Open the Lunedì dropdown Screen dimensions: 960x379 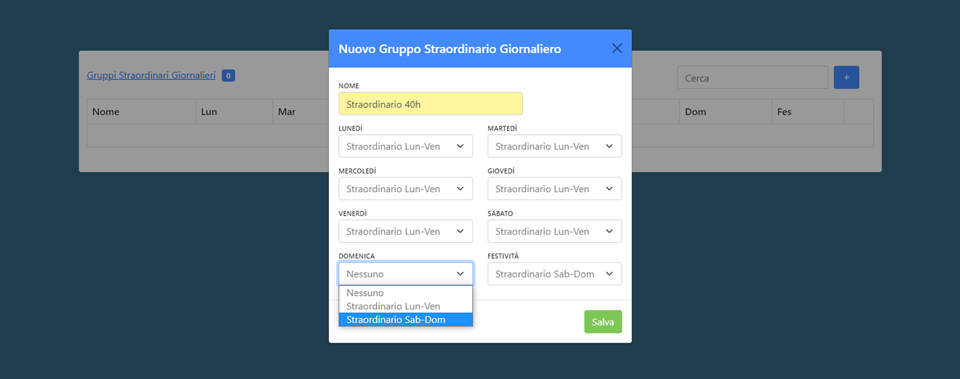tap(405, 146)
